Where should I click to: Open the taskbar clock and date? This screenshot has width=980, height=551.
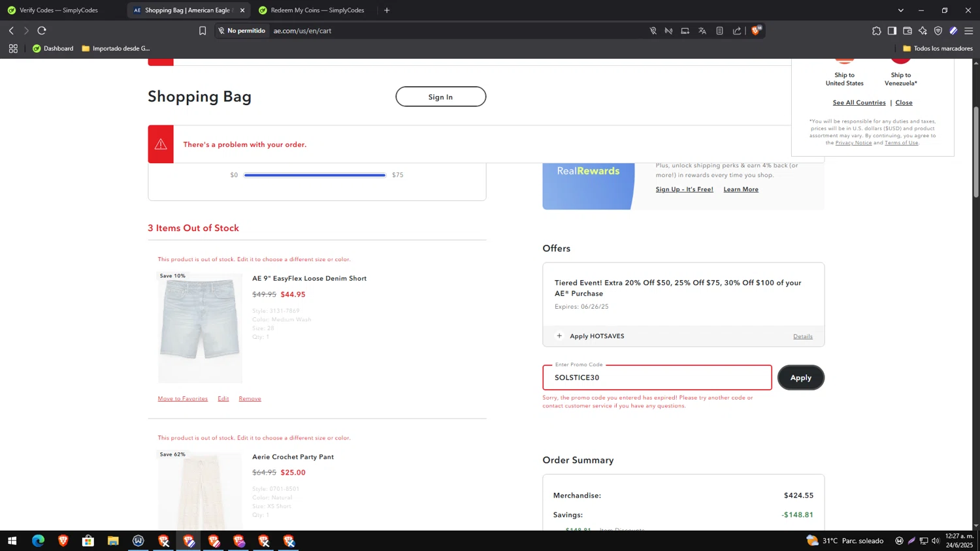point(959,541)
